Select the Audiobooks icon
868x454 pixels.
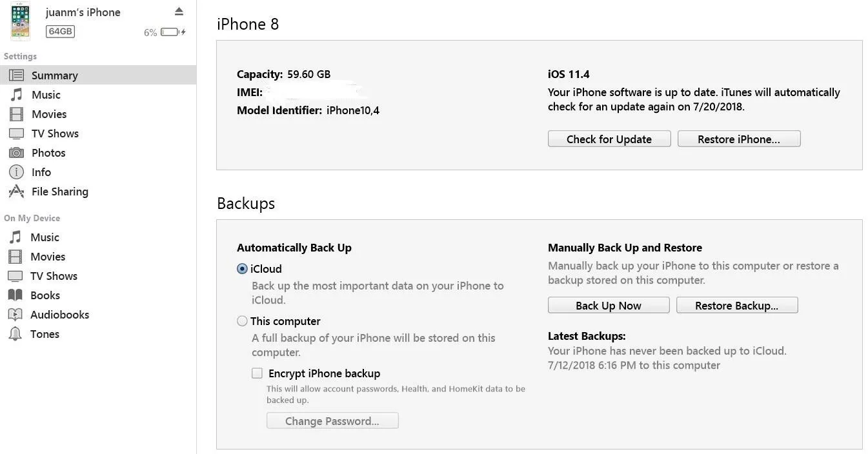pos(15,315)
